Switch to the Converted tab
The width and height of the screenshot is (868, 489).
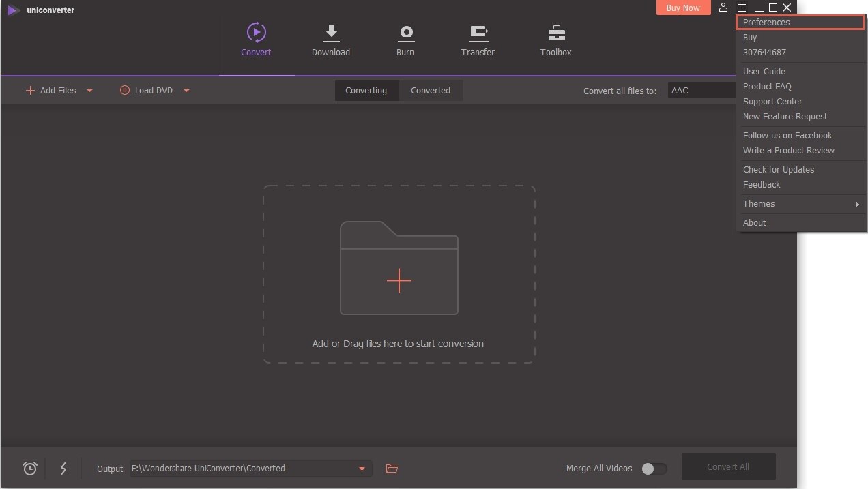431,90
